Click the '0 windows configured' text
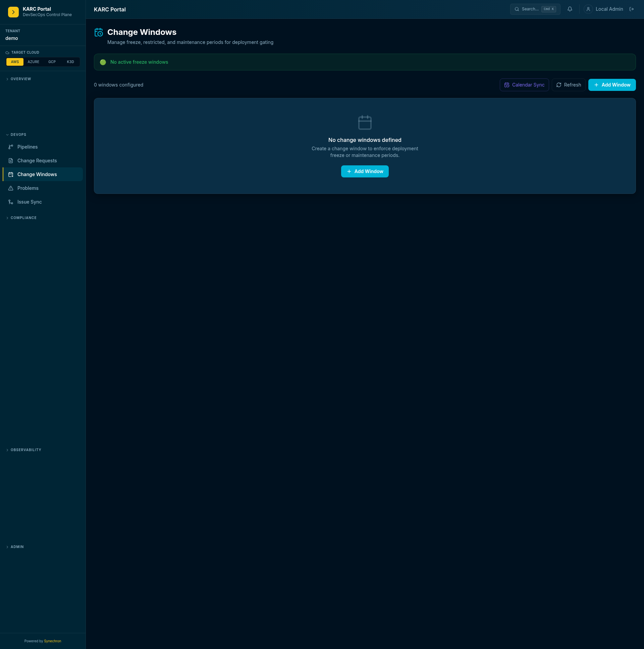The image size is (644, 649). pos(119,85)
